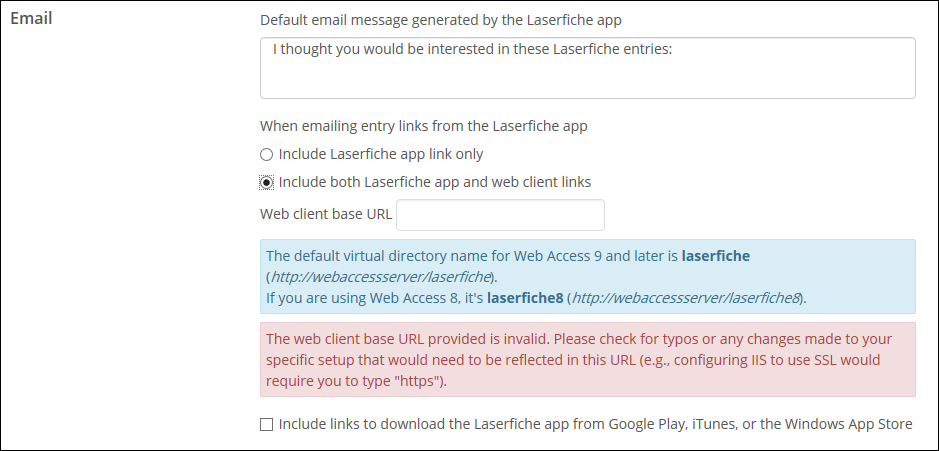This screenshot has width=939, height=451.
Task: Select Include Laserfiche app link only radio
Action: coord(266,155)
